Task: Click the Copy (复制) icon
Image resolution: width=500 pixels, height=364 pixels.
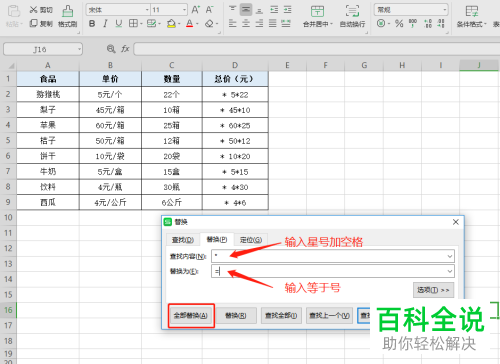Action: pyautogui.click(x=33, y=23)
